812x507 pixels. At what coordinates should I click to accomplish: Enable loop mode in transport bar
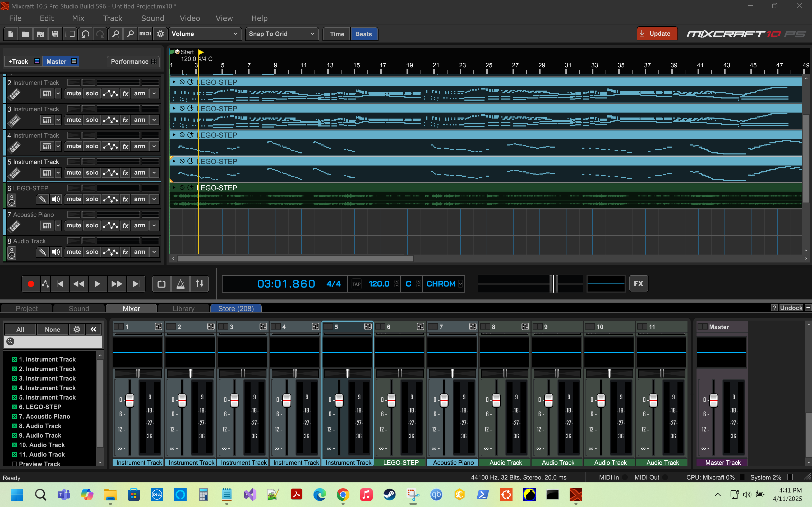[162, 284]
